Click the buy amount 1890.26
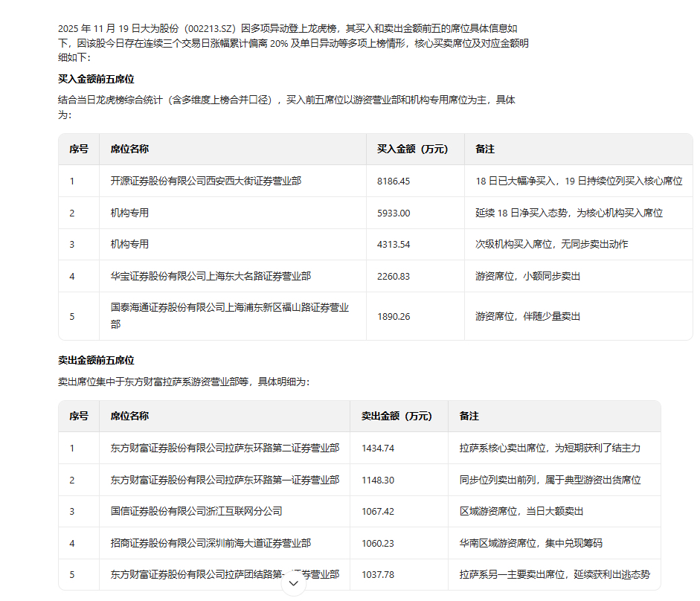 394,317
